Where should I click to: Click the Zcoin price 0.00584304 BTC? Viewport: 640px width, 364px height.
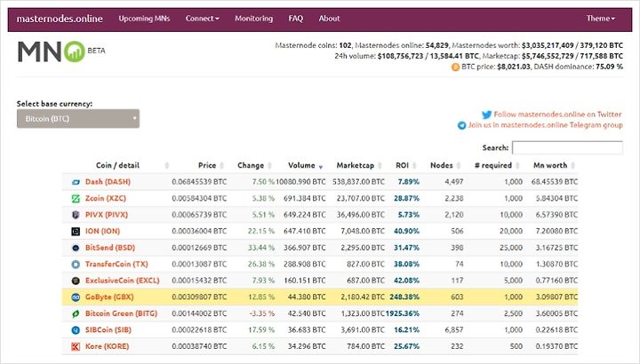click(199, 198)
